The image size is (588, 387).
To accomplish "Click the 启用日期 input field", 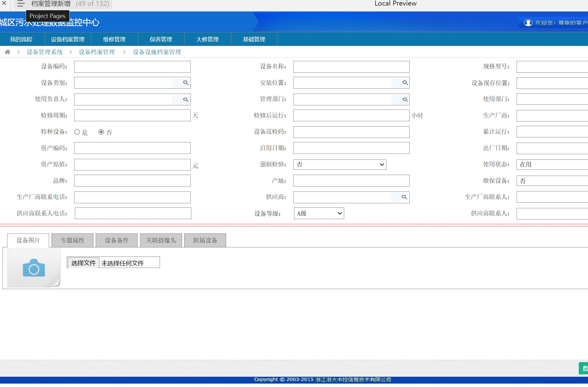I will pos(351,148).
